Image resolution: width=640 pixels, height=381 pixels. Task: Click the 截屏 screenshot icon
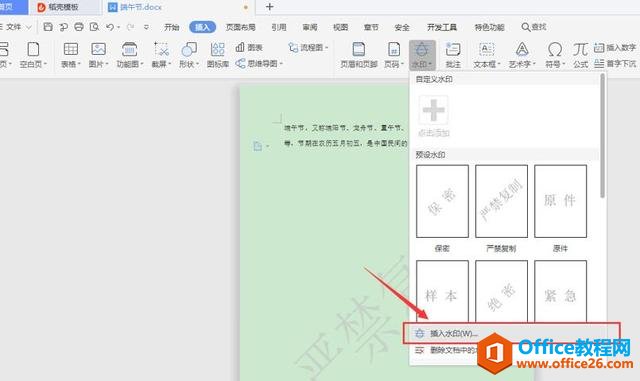161,49
